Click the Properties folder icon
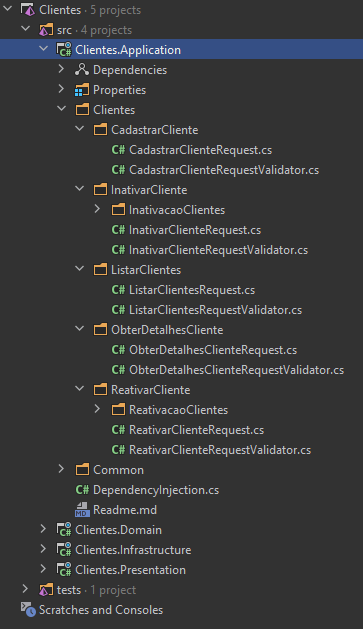This screenshot has height=629, width=363. (82, 89)
